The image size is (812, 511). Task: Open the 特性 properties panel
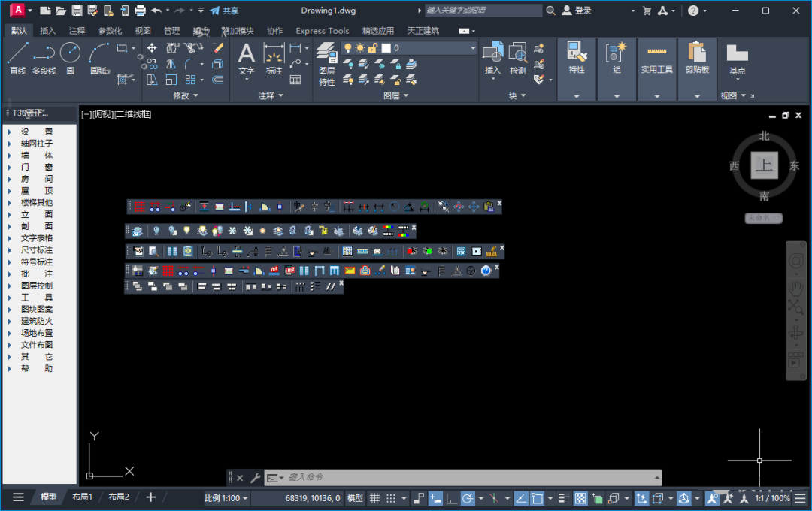pos(577,57)
